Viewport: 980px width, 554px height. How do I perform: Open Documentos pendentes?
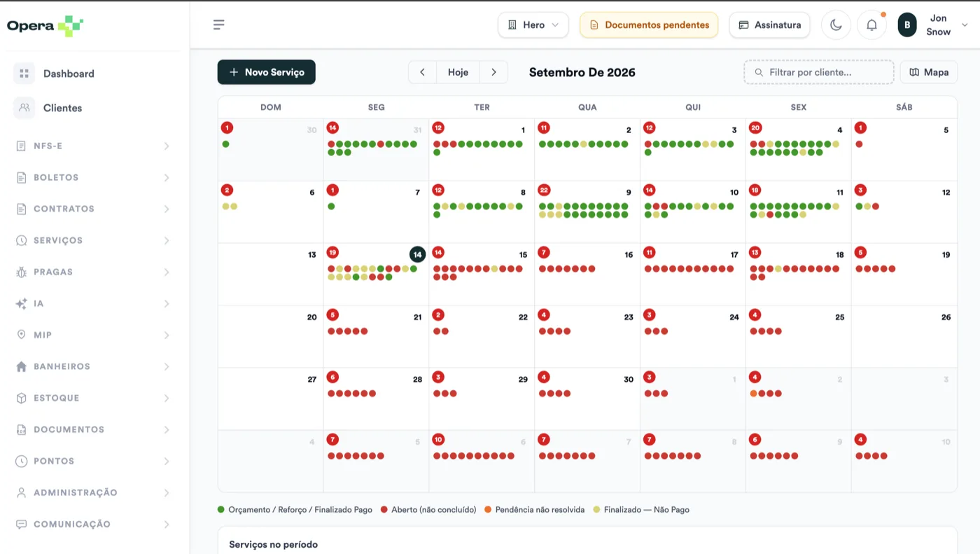649,25
